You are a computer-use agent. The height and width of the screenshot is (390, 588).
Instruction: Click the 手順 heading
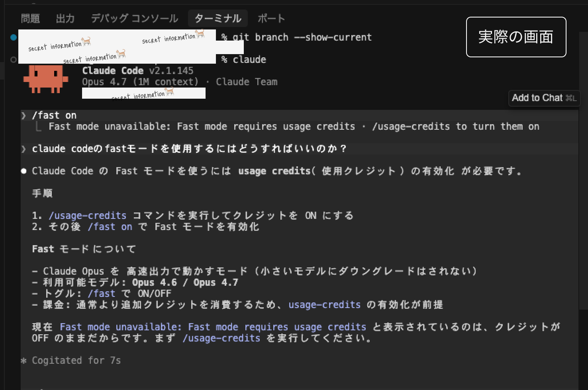(43, 193)
